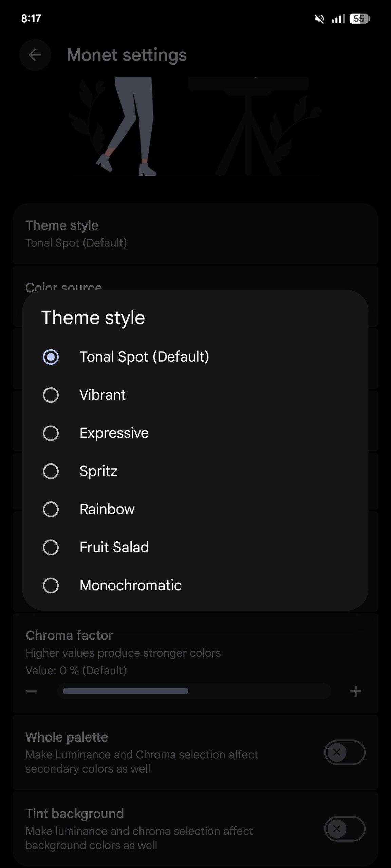Pick the Spritz theme style
This screenshot has width=391, height=868.
point(51,471)
